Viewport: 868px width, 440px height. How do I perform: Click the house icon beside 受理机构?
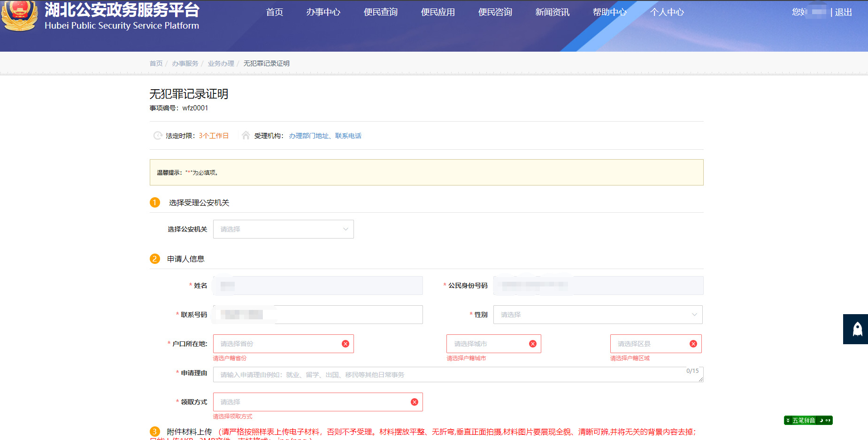246,135
